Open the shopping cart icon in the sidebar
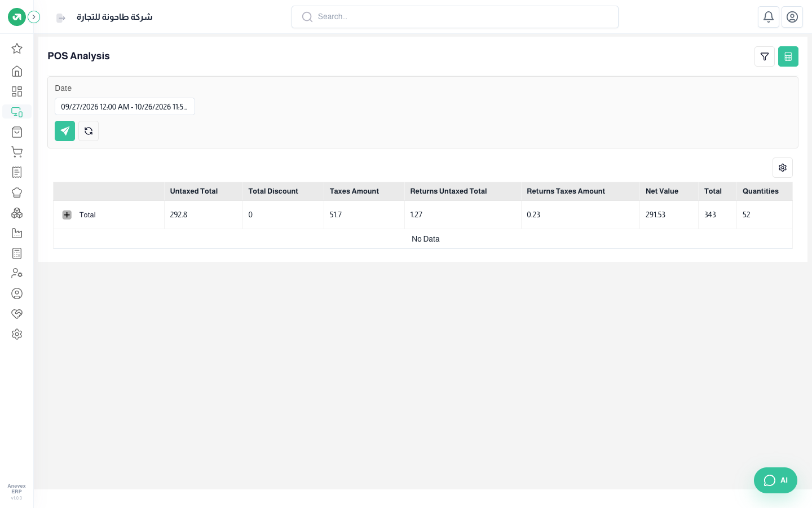The width and height of the screenshot is (812, 508). (x=17, y=152)
